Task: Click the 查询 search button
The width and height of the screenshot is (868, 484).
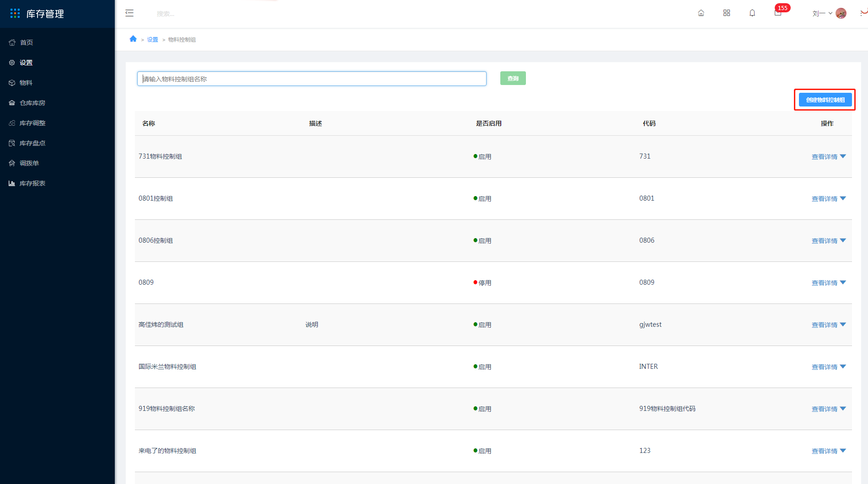Action: coord(513,78)
